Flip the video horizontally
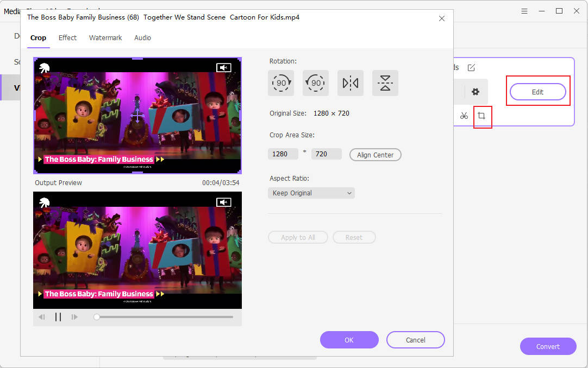The width and height of the screenshot is (588, 368). click(351, 83)
